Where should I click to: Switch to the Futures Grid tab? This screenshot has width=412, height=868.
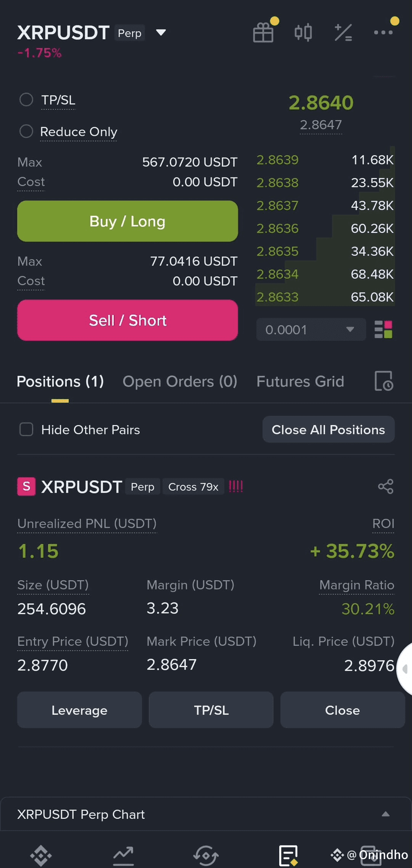(300, 381)
